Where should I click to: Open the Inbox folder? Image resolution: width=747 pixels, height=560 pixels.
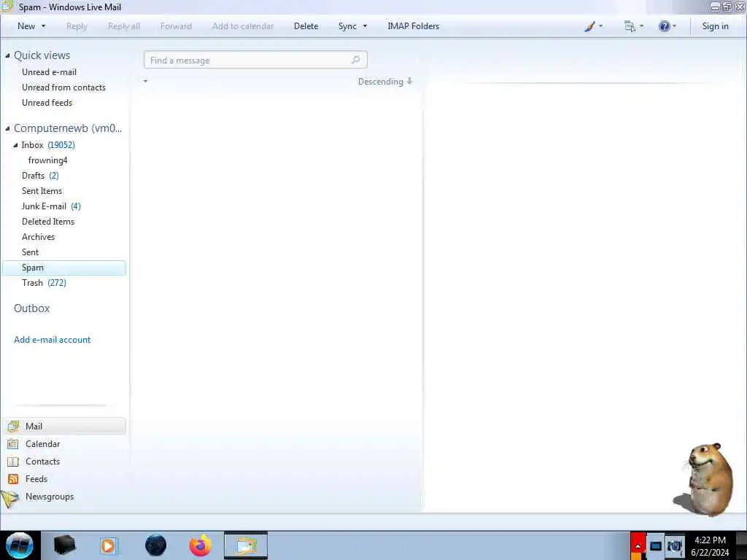coord(32,145)
